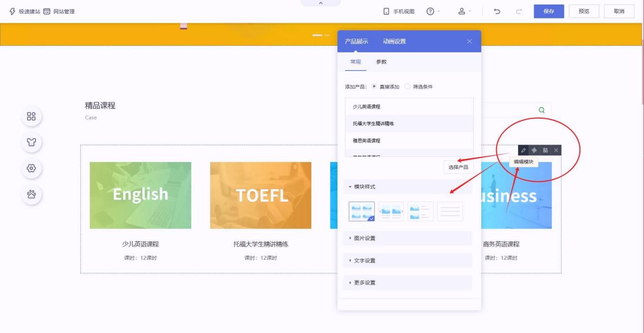Click the 选择产品 button
Viewport: 644px width, 333px height.
coord(458,167)
